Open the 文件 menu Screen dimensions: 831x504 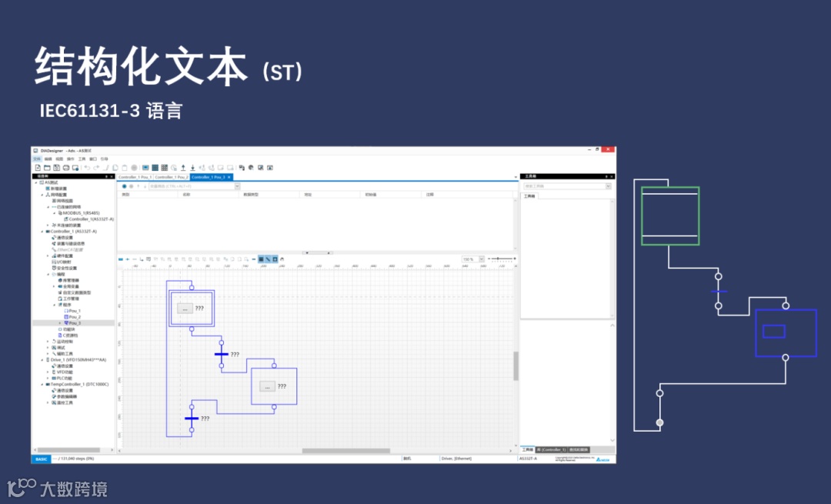(37, 159)
